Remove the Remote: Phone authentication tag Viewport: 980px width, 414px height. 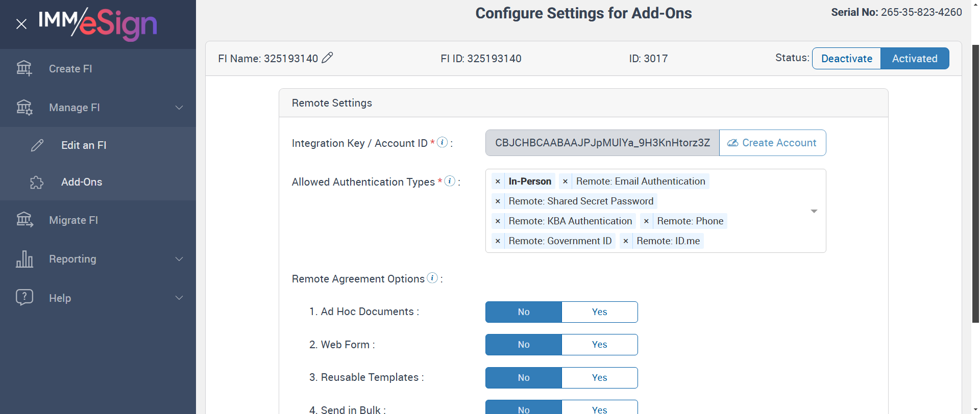click(x=646, y=221)
